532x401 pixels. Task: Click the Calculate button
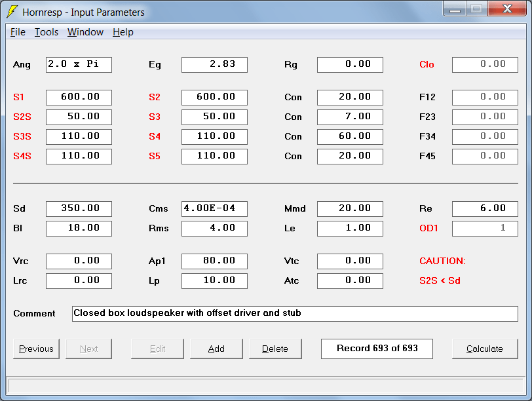[485, 349]
